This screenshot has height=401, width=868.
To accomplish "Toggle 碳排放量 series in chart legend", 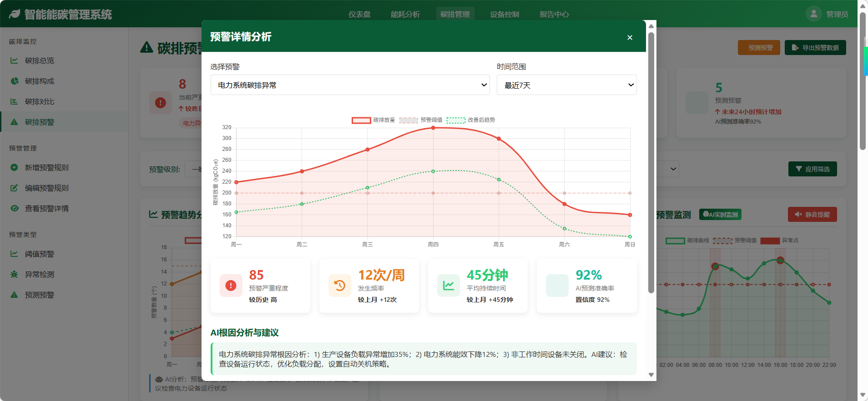I will click(x=373, y=120).
